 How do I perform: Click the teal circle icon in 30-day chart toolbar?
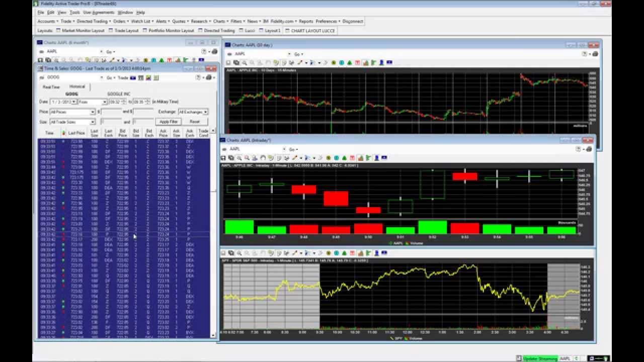pos(342,62)
